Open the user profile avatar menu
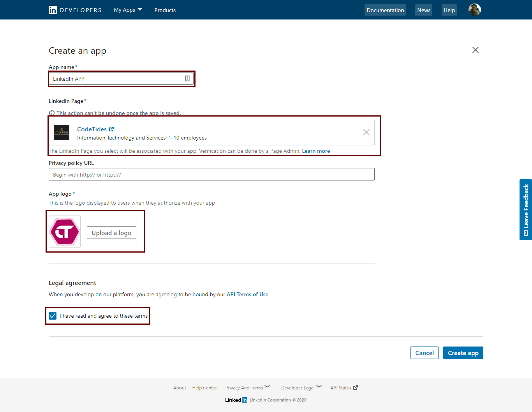The height and width of the screenshot is (412, 532). (474, 10)
